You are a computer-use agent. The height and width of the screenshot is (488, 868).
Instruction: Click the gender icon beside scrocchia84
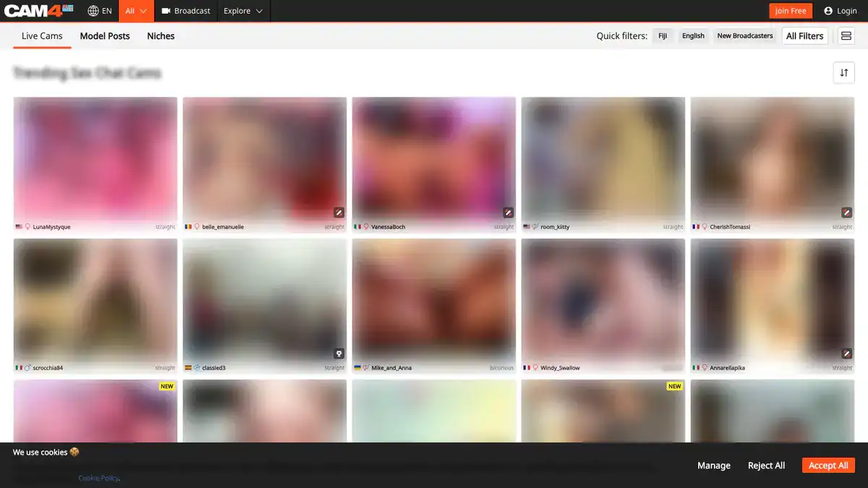tap(28, 368)
